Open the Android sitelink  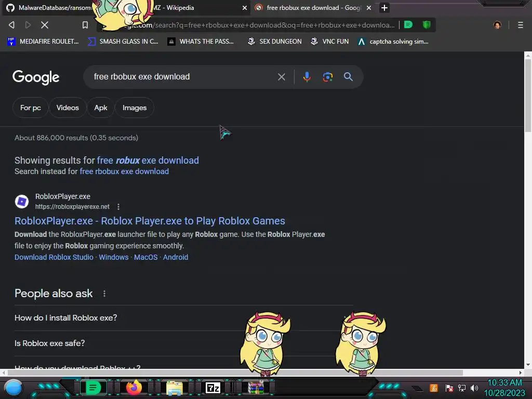point(176,257)
